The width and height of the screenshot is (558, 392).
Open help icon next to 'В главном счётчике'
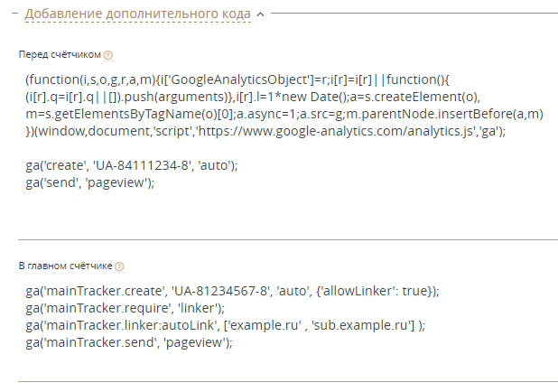(119, 266)
